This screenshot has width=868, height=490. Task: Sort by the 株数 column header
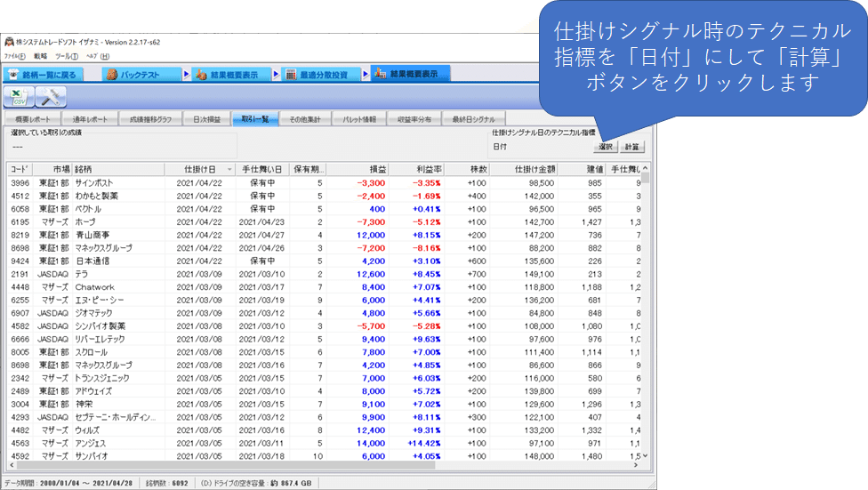pos(467,169)
